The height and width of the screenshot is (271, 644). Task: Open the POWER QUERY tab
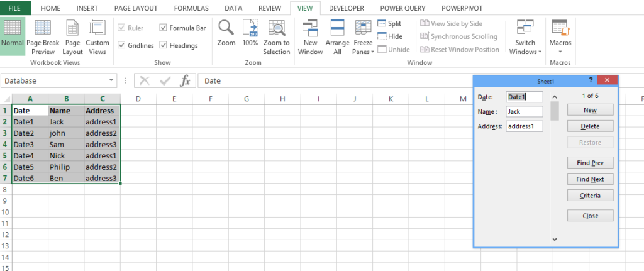click(402, 8)
